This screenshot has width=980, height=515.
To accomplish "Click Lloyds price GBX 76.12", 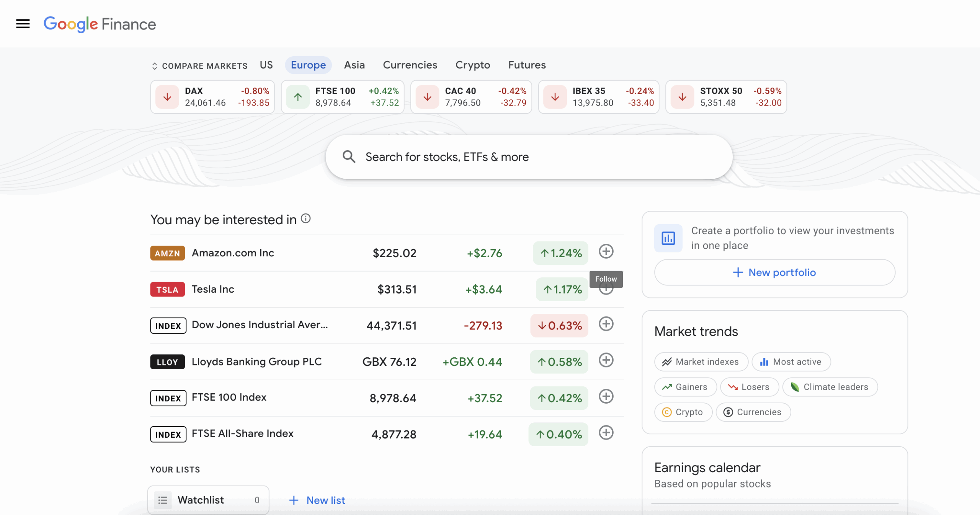I will 389,362.
